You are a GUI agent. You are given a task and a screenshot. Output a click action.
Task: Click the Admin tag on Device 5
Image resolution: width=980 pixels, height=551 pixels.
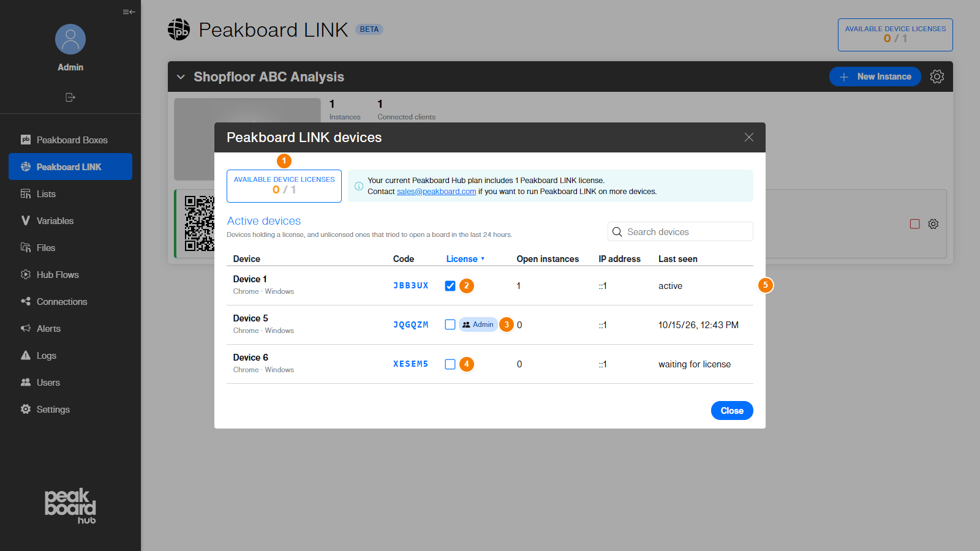click(x=478, y=324)
